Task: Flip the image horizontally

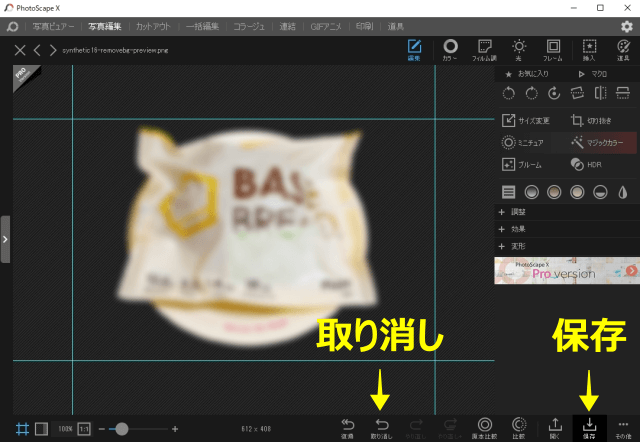Action: pos(600,93)
